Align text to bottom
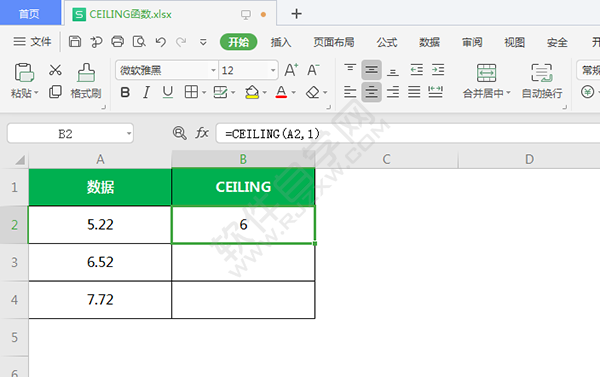600x377 pixels. coord(393,71)
